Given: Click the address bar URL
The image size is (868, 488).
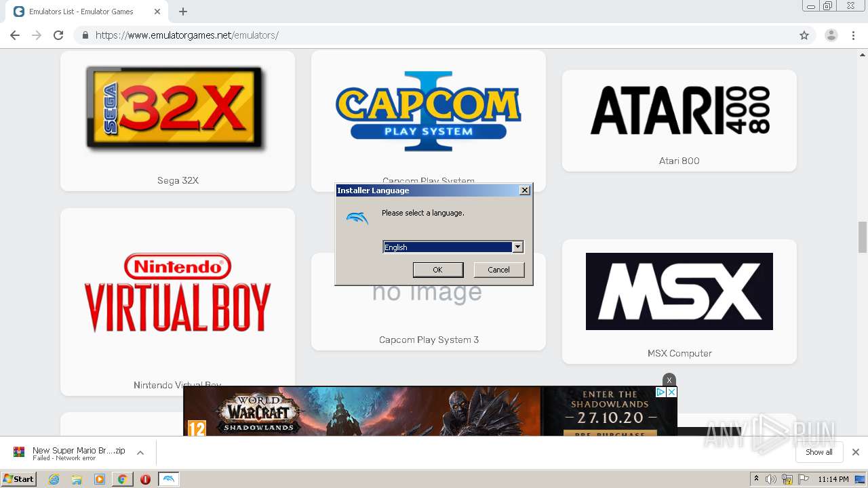Looking at the screenshot, I should 187,35.
